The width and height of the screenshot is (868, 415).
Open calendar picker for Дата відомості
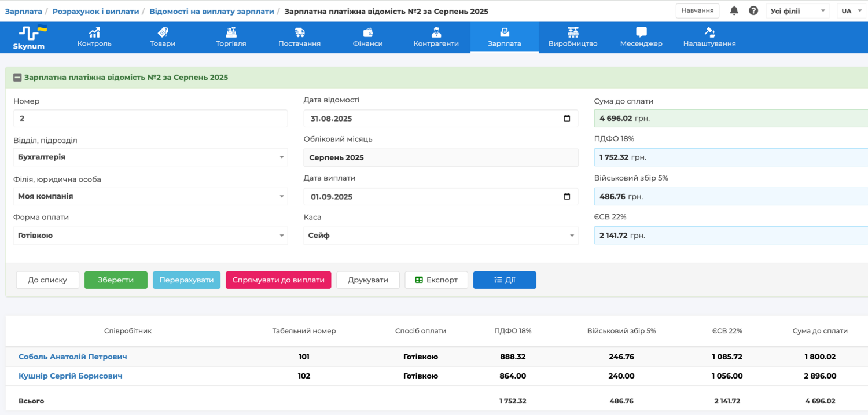point(567,119)
